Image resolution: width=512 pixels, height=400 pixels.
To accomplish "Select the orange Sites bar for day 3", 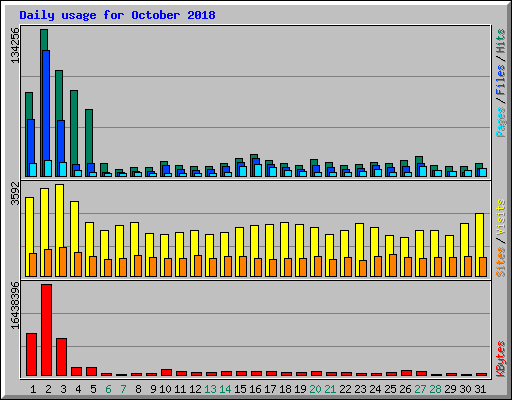I will (x=63, y=262).
